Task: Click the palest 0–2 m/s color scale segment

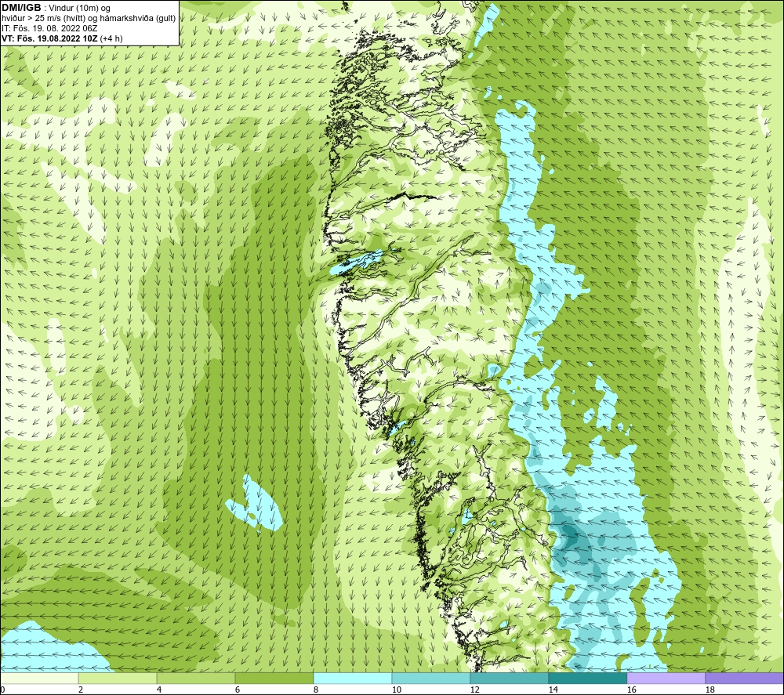Action: (x=39, y=678)
